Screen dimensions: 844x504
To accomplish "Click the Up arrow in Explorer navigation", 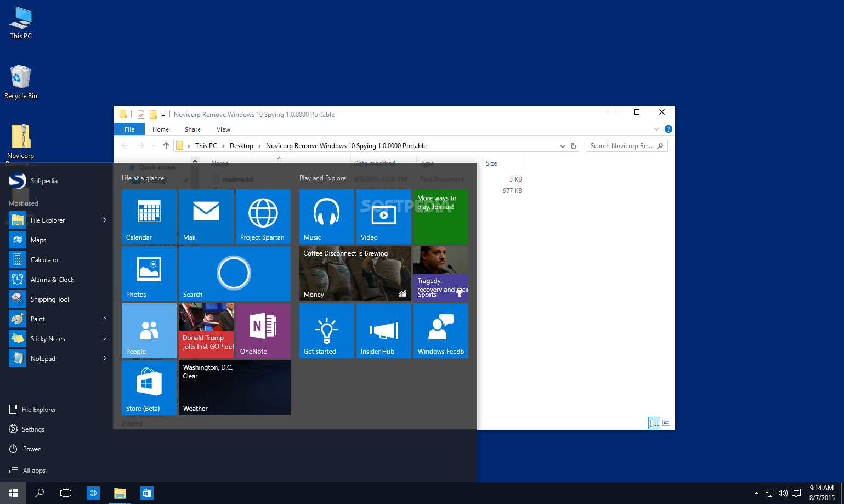I will (x=166, y=146).
